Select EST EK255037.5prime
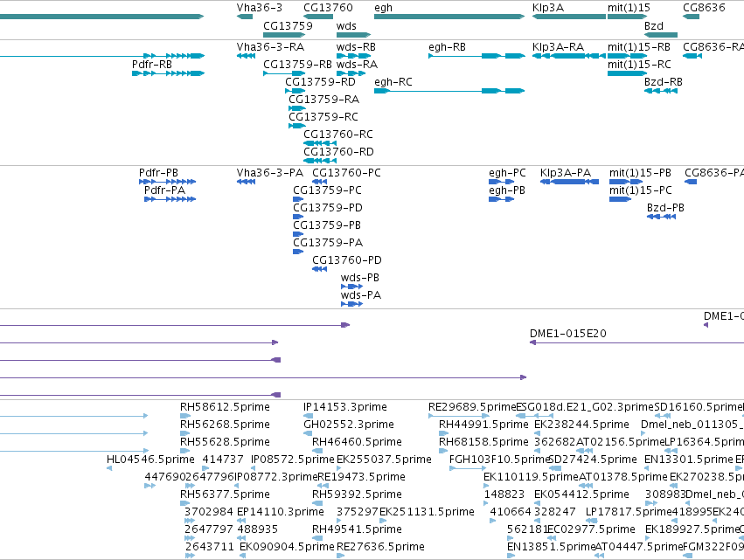Screen dimensions: 744x560 [x=384, y=460]
